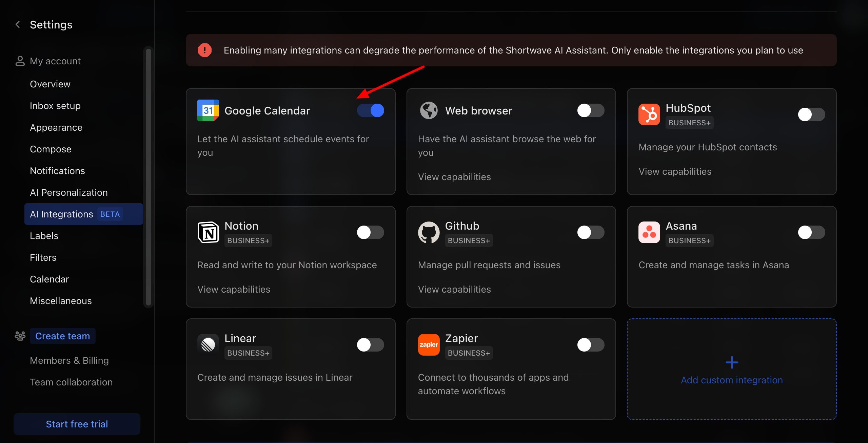Open the AI Personalization settings section
Viewport: 868px width, 443px height.
point(68,192)
